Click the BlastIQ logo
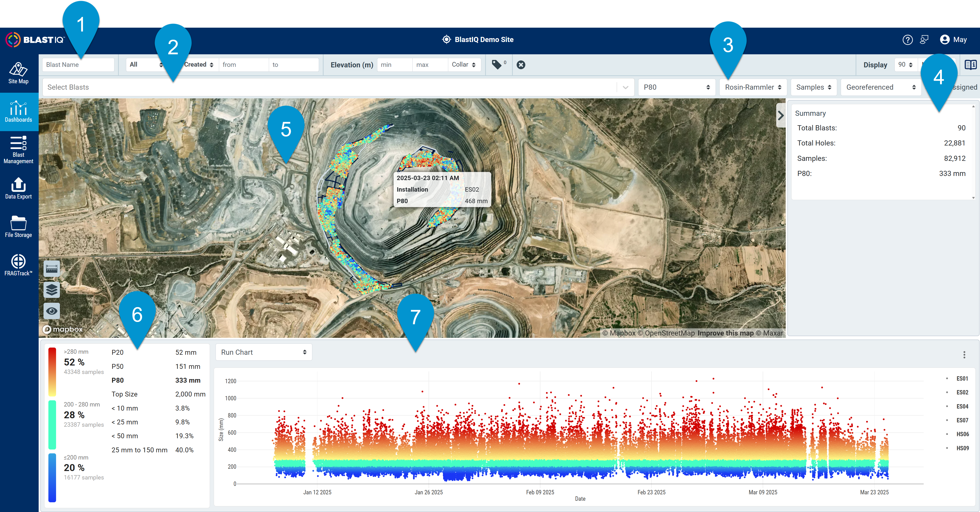Viewport: 980px width, 512px height. pos(35,40)
